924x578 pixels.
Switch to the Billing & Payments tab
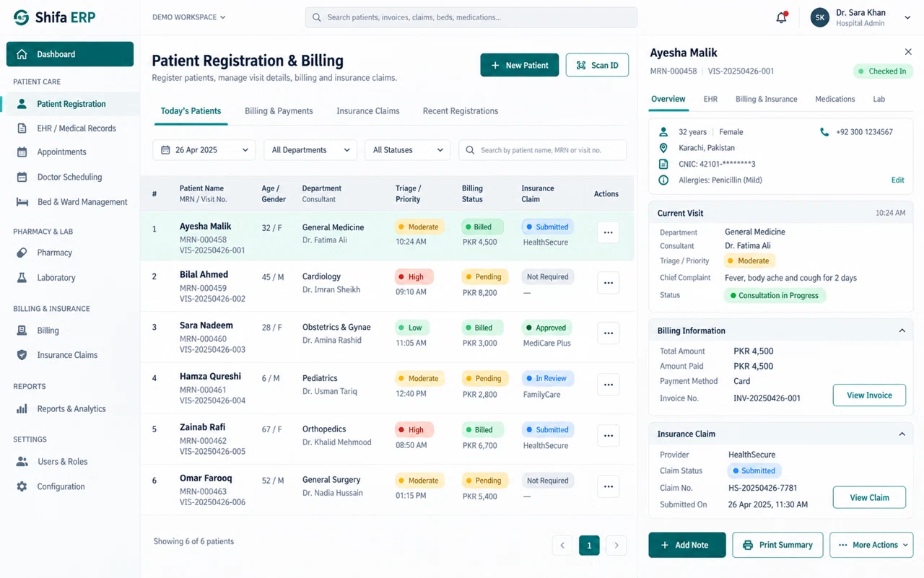coord(279,111)
